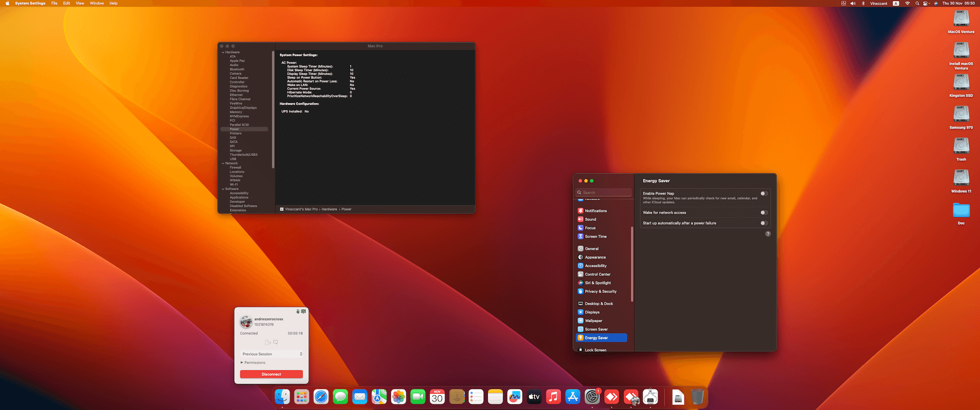Open Music app in the Dock
This screenshot has height=410, width=980.
tap(553, 397)
